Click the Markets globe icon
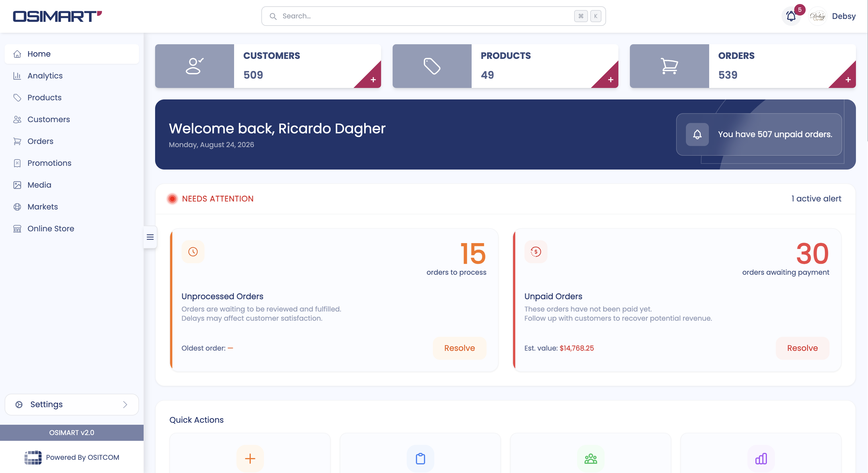 (17, 207)
